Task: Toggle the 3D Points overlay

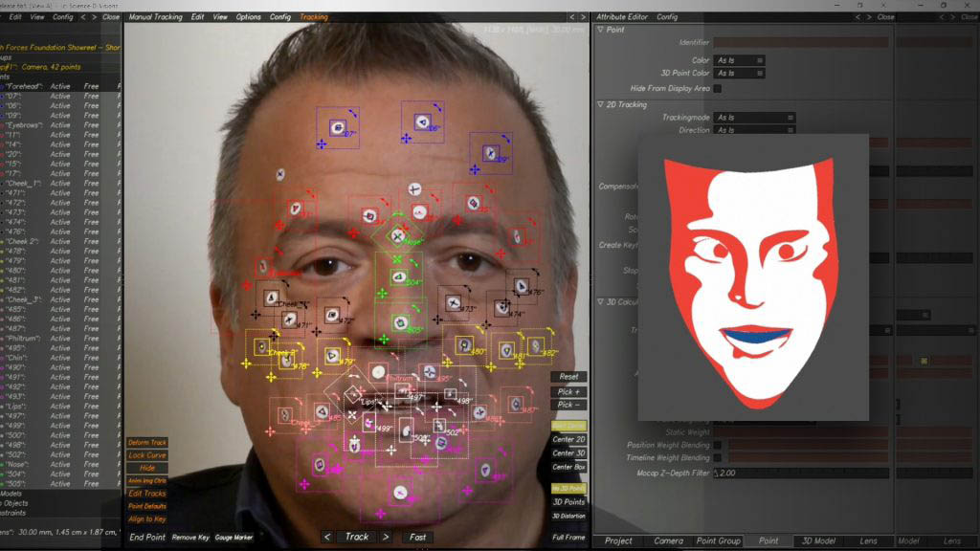Action: click(568, 501)
